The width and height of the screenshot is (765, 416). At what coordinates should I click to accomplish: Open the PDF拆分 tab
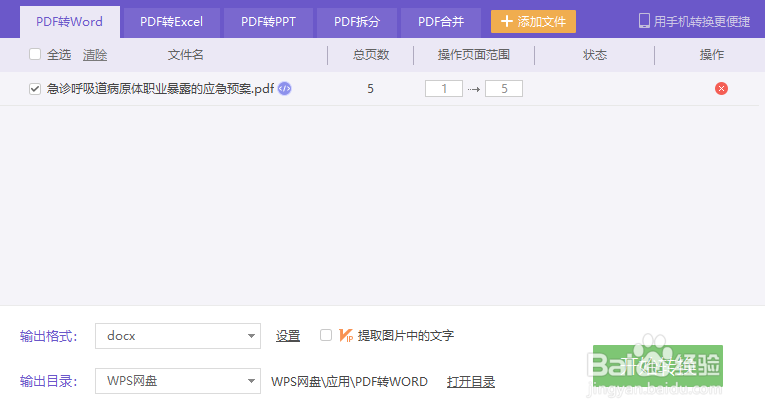click(x=357, y=22)
